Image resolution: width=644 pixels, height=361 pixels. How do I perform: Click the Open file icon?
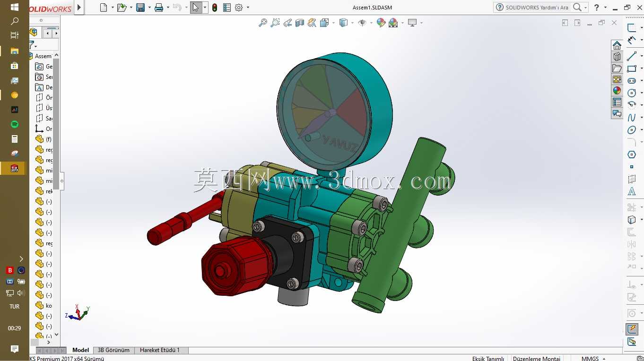tap(122, 8)
